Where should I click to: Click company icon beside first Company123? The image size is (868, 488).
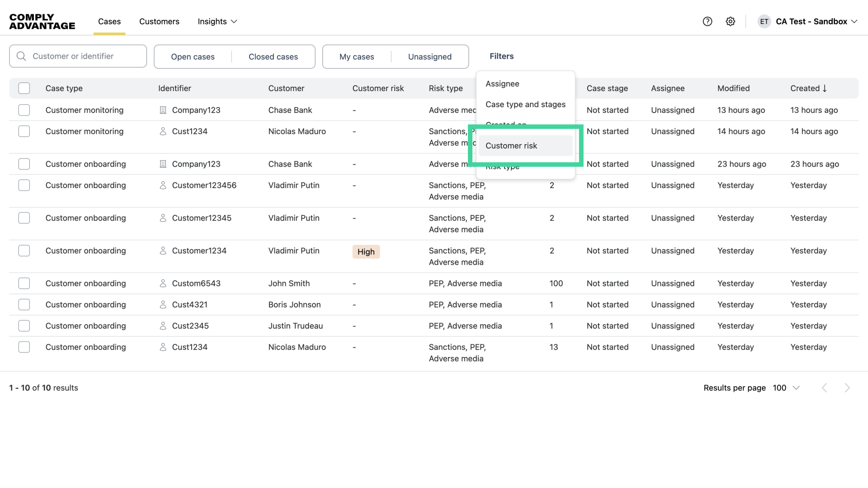163,110
